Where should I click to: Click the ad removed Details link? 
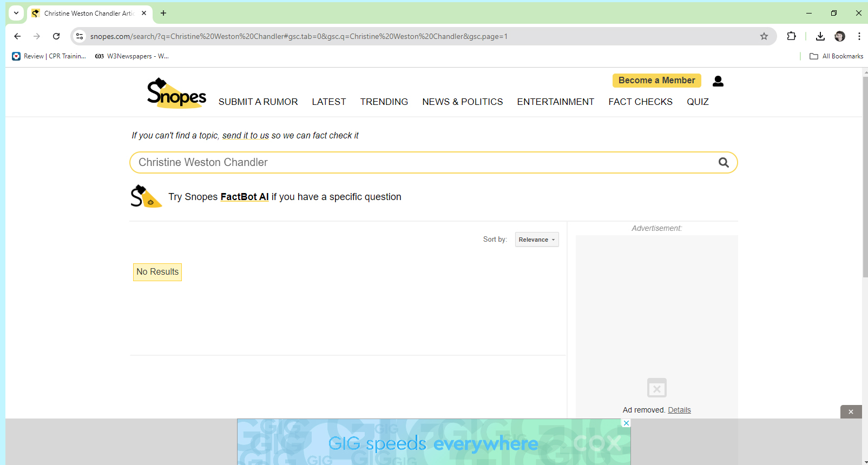point(679,410)
